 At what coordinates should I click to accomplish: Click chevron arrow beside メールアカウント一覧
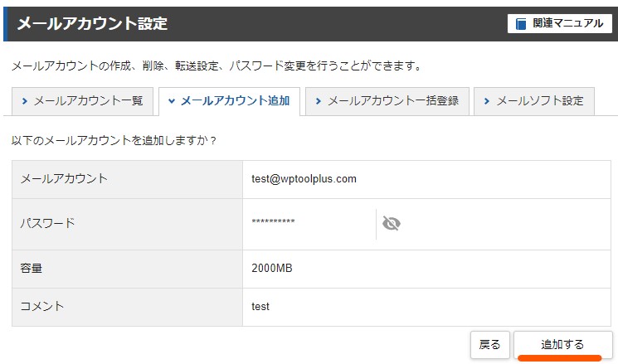tap(24, 101)
